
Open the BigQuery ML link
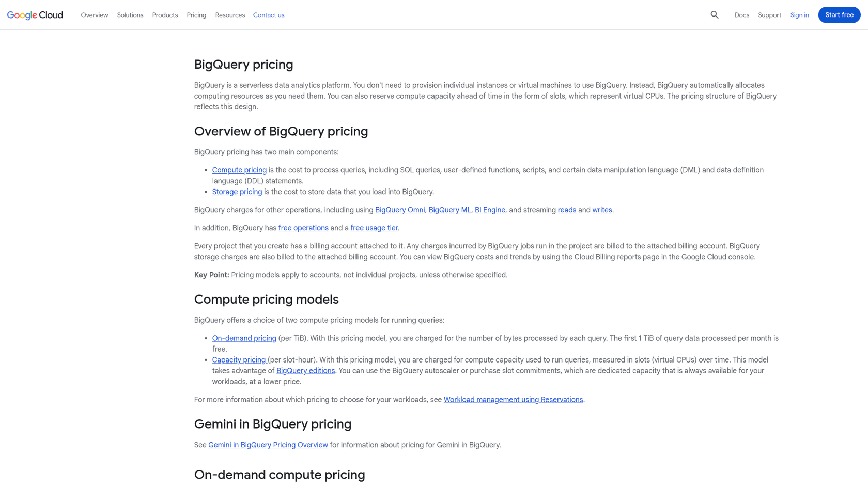click(450, 210)
